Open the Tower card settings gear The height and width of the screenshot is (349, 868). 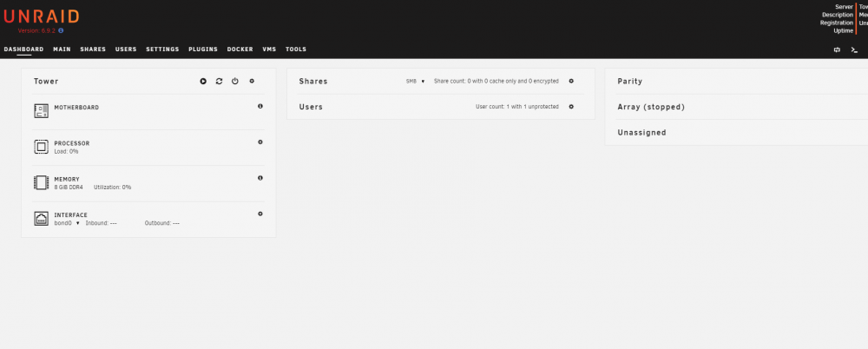(x=252, y=81)
